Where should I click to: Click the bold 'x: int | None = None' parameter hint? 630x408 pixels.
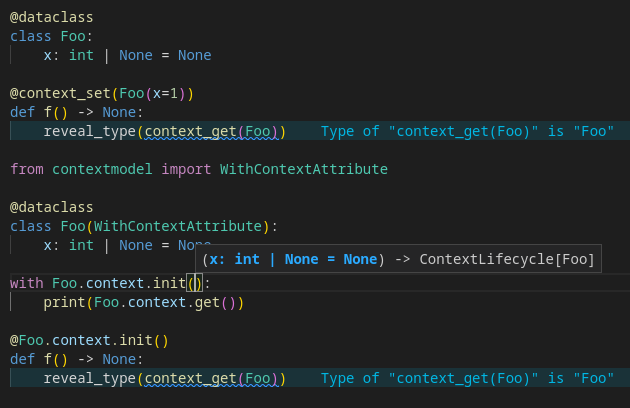pyautogui.click(x=292, y=260)
